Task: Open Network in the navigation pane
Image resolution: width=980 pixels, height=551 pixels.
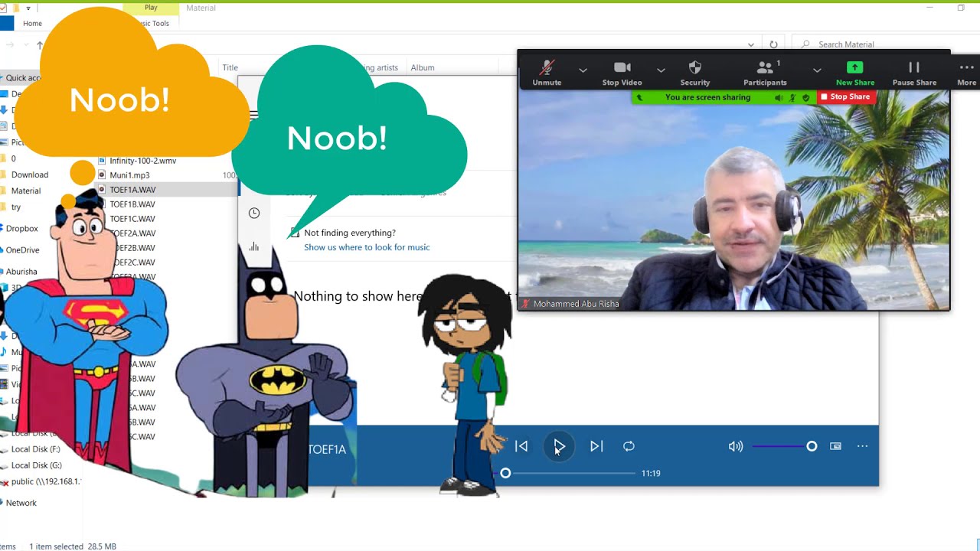Action: (x=21, y=503)
